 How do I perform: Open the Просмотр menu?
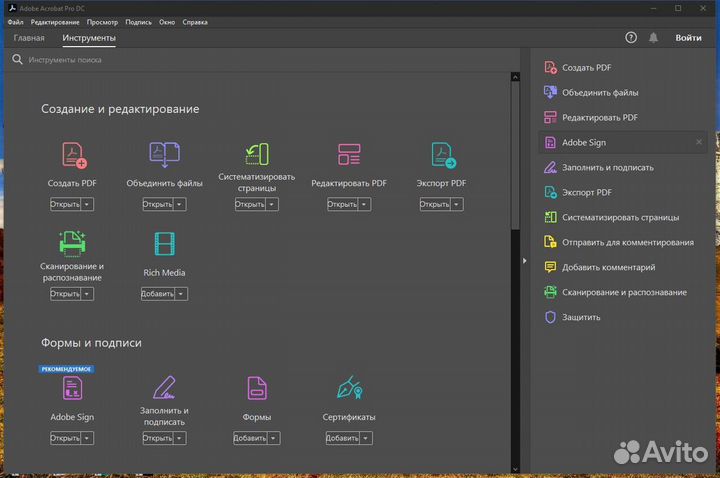tap(102, 22)
